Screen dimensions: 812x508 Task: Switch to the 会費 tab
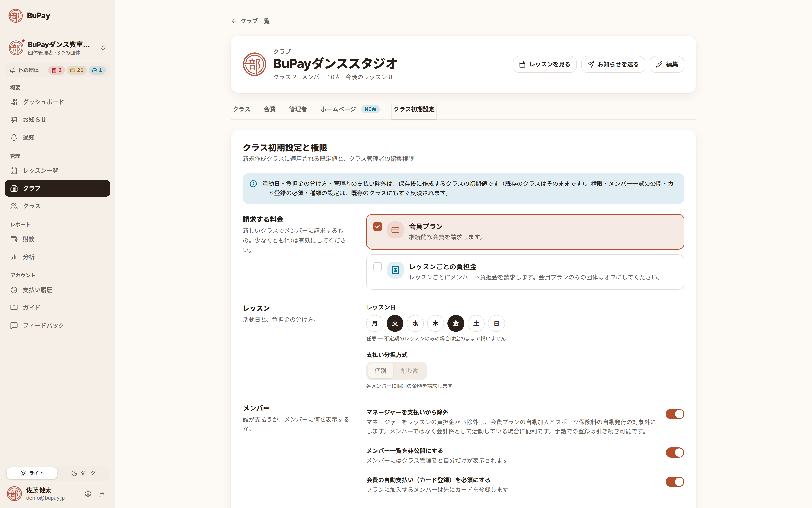[x=270, y=109]
